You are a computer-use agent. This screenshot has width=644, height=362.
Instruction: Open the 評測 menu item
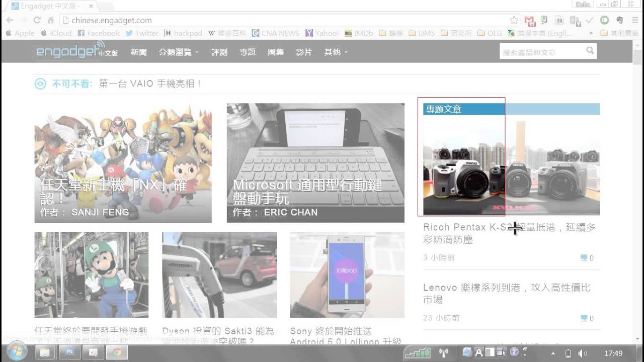click(x=219, y=52)
